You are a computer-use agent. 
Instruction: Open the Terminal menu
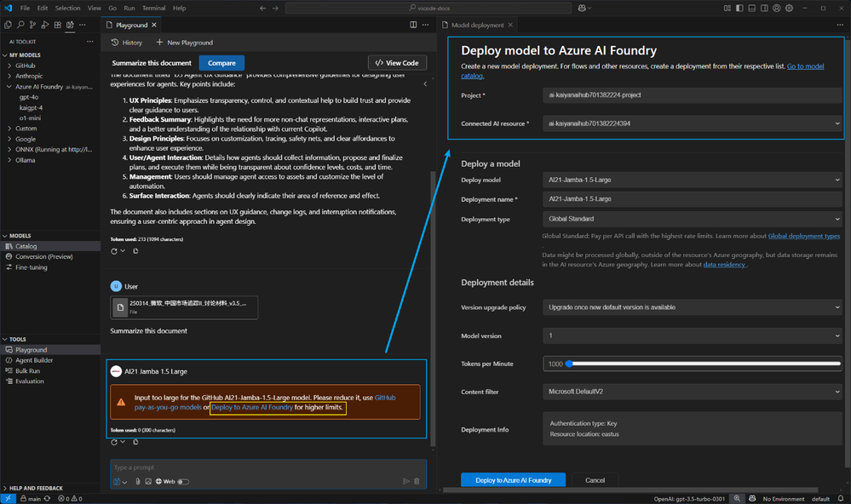153,9
